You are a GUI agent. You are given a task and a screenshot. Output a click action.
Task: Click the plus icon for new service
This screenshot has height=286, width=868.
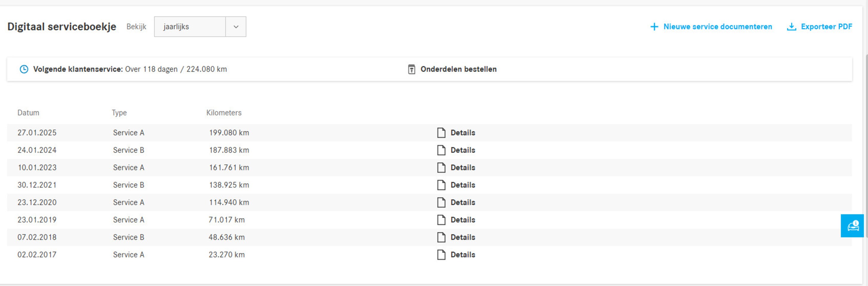click(x=654, y=27)
